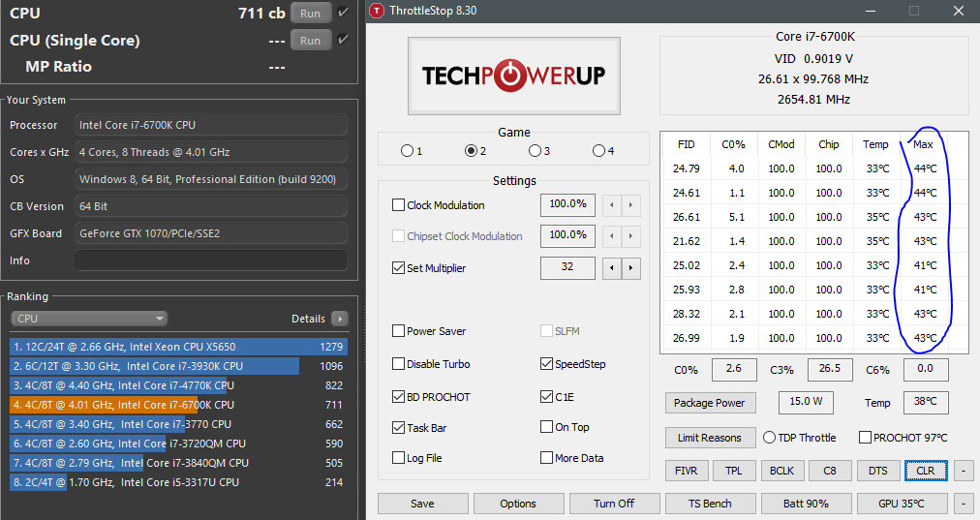The width and height of the screenshot is (980, 520).
Task: Check the Disable Turbo option
Action: point(398,364)
